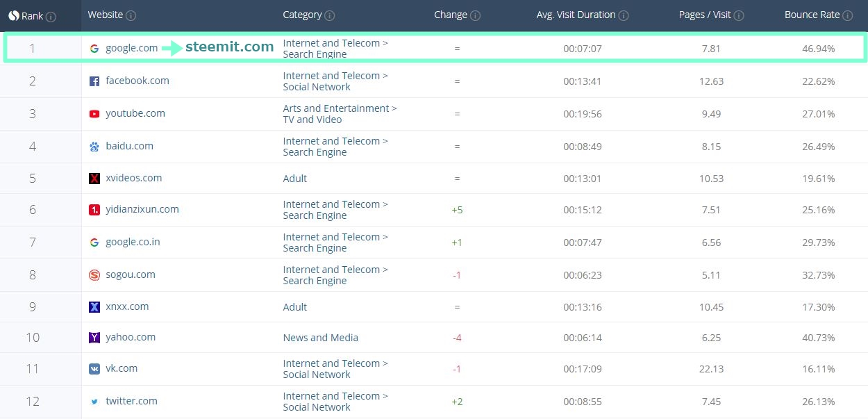Click info icon next to Rank header

[51, 16]
